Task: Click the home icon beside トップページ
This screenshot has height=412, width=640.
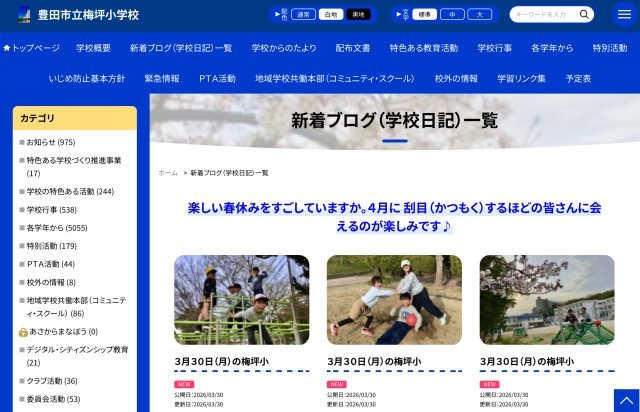Action: coord(7,48)
